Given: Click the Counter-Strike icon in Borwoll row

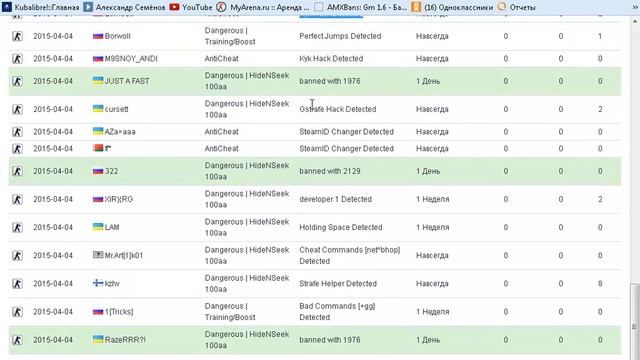Looking at the screenshot, I should [17, 36].
